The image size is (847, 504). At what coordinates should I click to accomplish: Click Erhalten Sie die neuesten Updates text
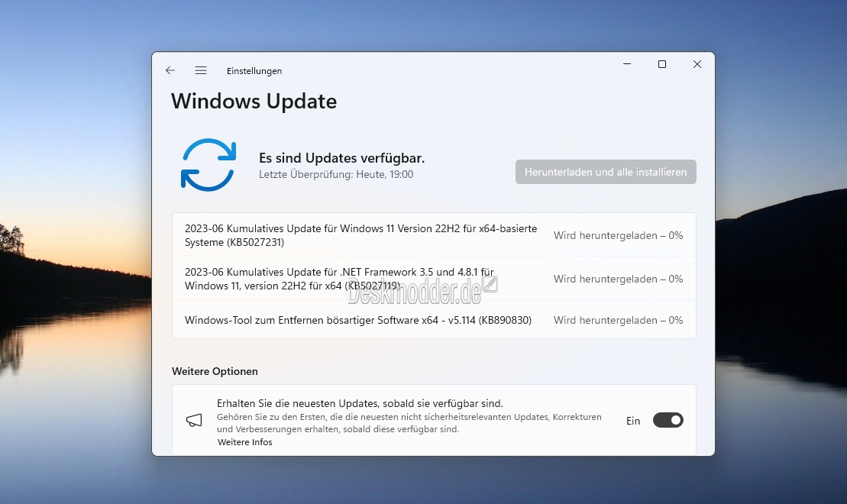point(360,403)
